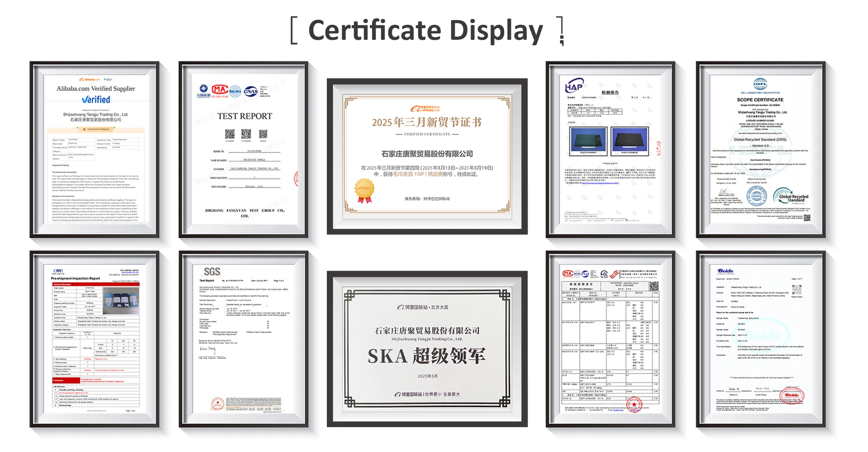
Task: Click the Alibaba logo on festival certificate
Action: click(425, 108)
